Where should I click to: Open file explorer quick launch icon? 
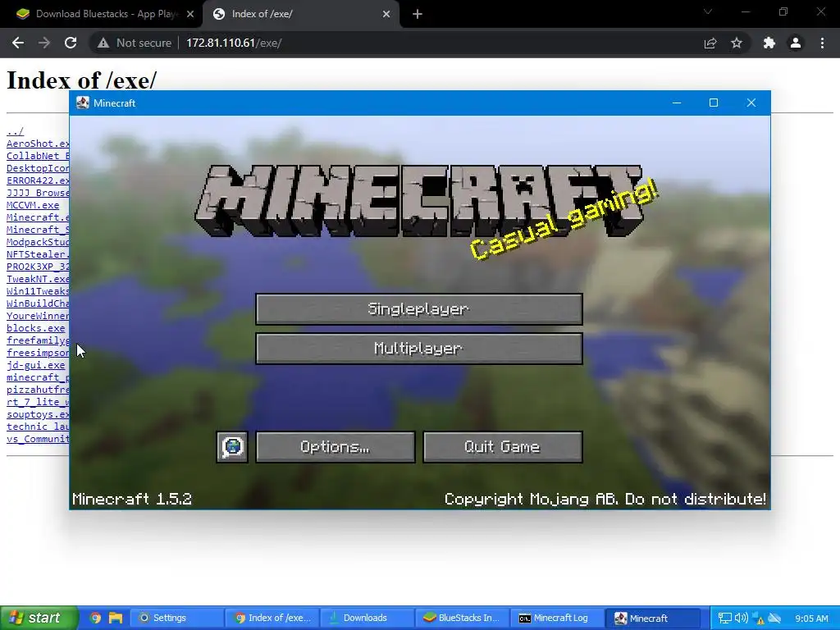(116, 619)
